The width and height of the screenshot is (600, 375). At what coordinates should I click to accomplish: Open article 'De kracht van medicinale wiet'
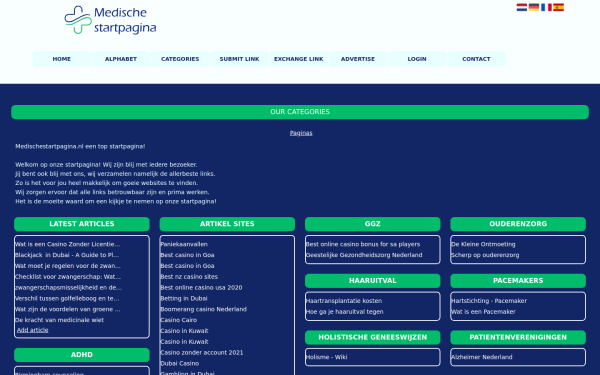pos(59,320)
